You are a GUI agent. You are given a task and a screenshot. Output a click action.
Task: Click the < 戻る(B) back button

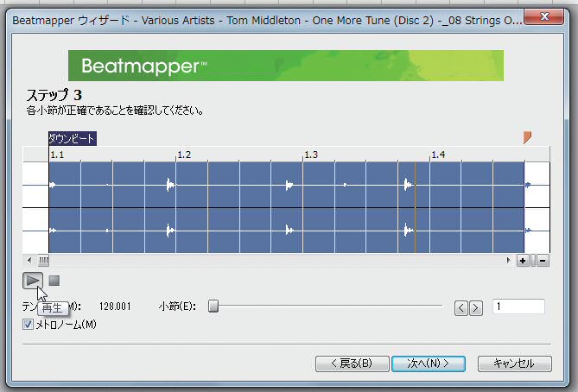[x=352, y=364]
